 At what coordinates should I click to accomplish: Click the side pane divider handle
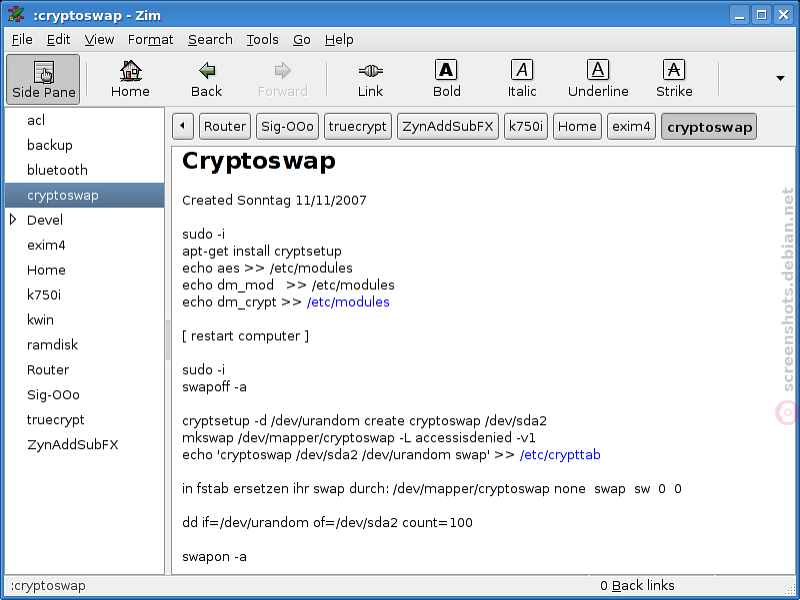tap(168, 340)
